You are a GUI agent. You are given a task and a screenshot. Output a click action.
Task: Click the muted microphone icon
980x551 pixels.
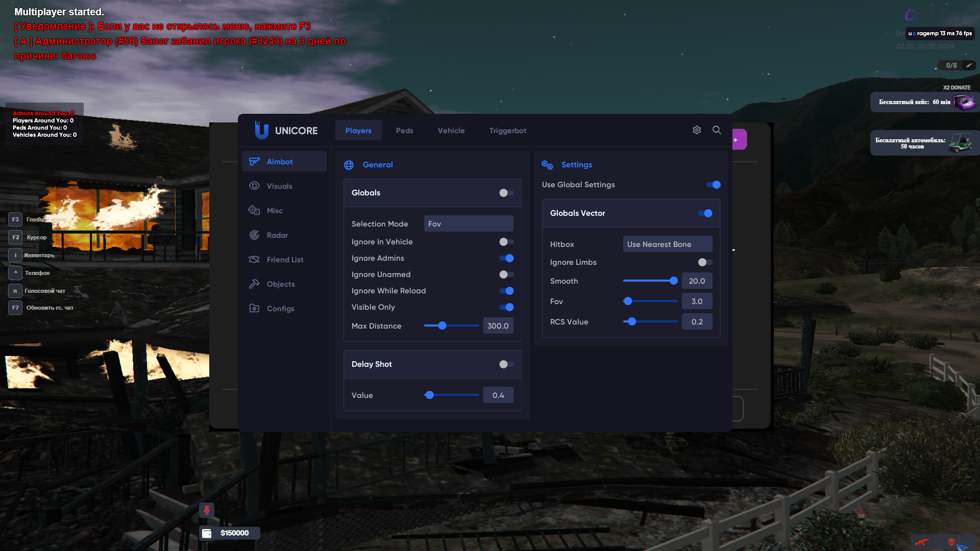click(x=207, y=510)
